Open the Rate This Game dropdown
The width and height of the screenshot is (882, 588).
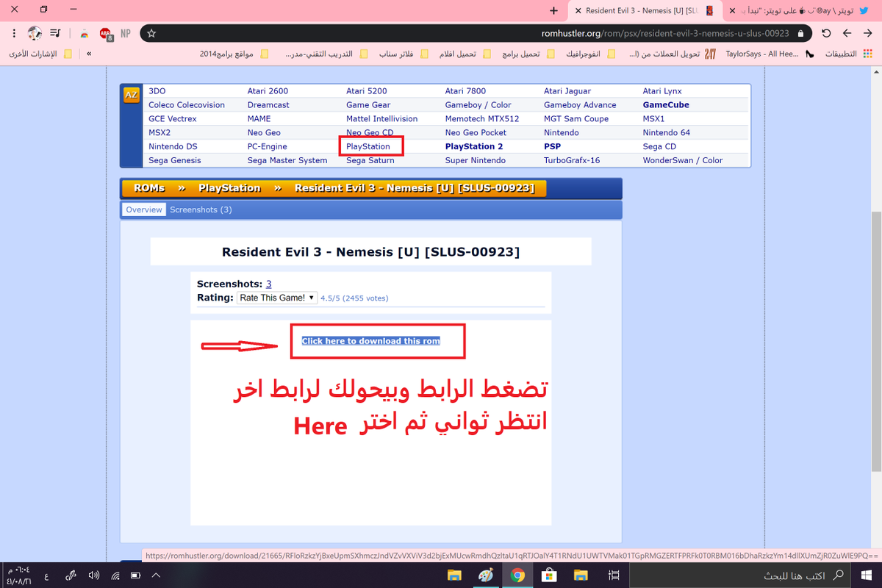point(277,298)
